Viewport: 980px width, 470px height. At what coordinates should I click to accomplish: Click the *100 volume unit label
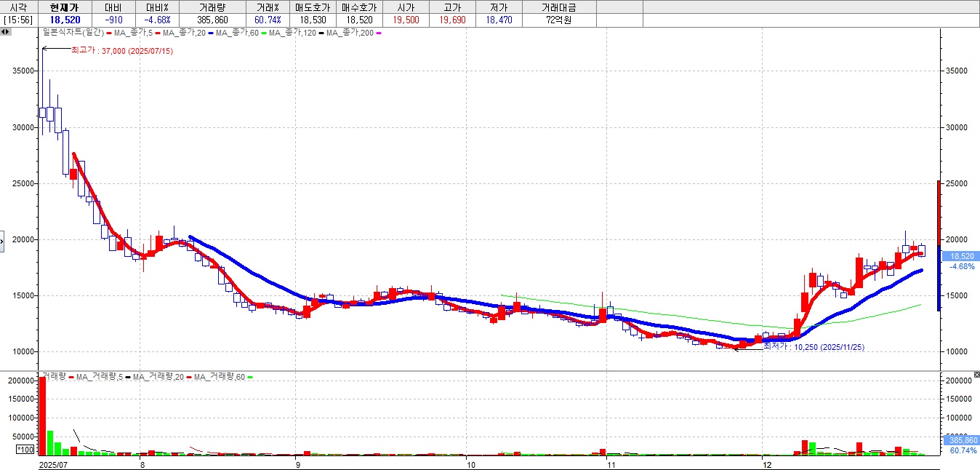point(25,450)
